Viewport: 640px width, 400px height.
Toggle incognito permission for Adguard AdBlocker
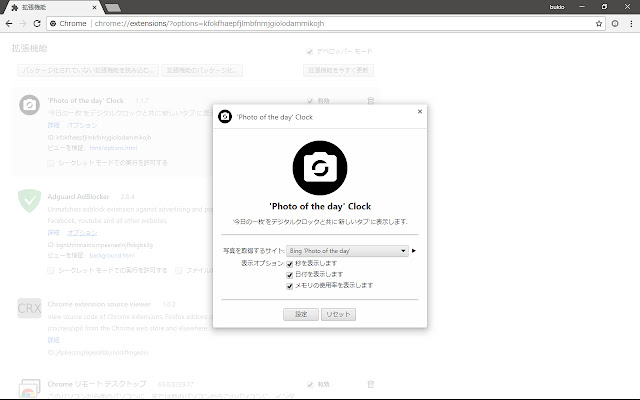pos(51,271)
